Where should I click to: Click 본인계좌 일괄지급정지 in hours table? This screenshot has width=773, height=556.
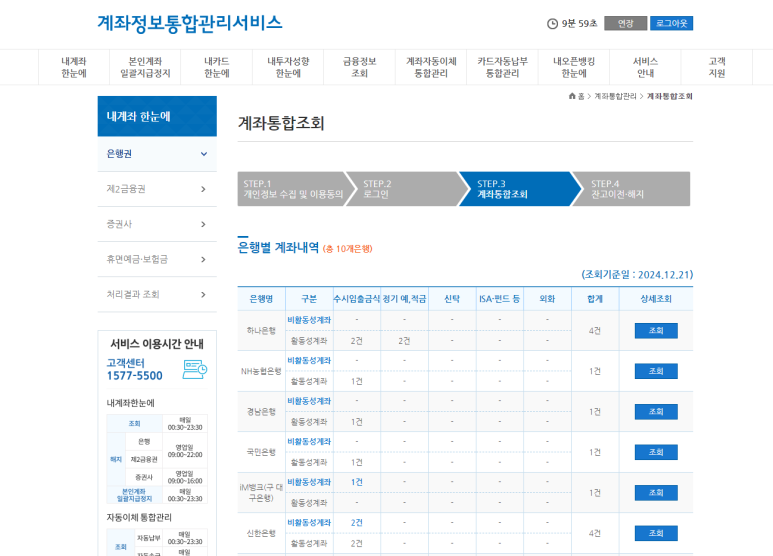(x=134, y=495)
